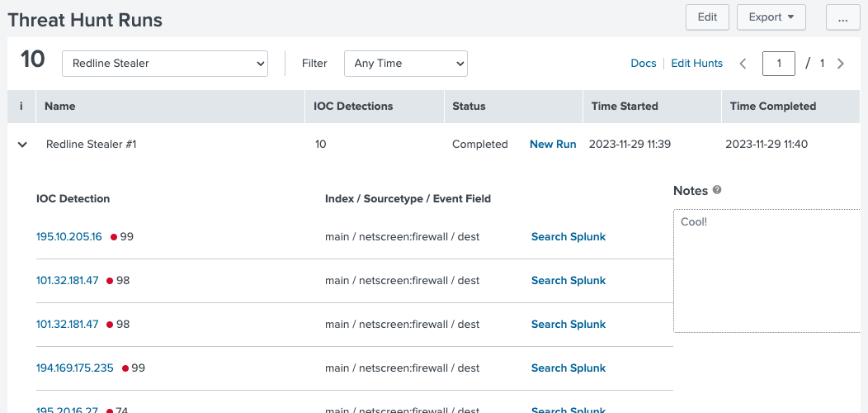The height and width of the screenshot is (413, 868).
Task: Click the red severity dot beside 194.169.175.235
Action: (x=125, y=368)
